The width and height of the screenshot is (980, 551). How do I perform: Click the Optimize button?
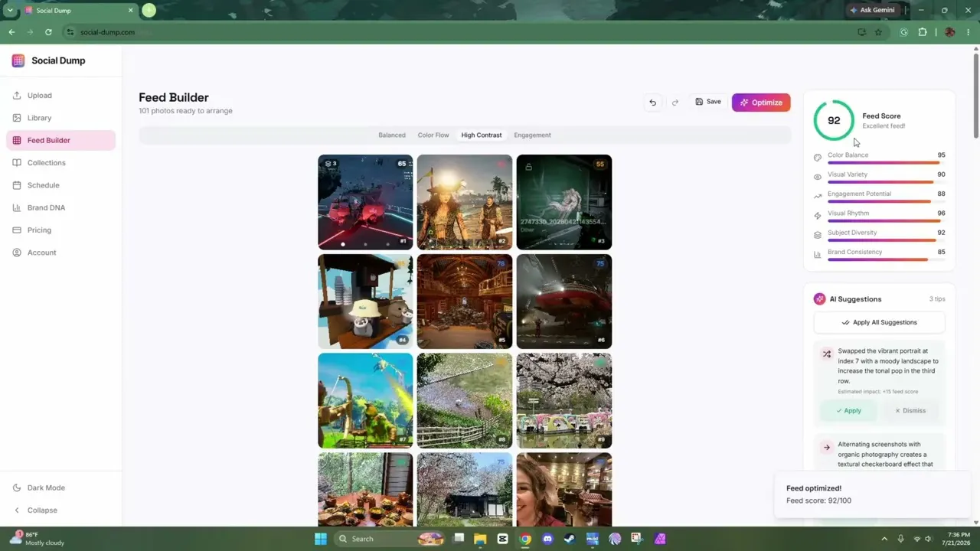(x=761, y=103)
